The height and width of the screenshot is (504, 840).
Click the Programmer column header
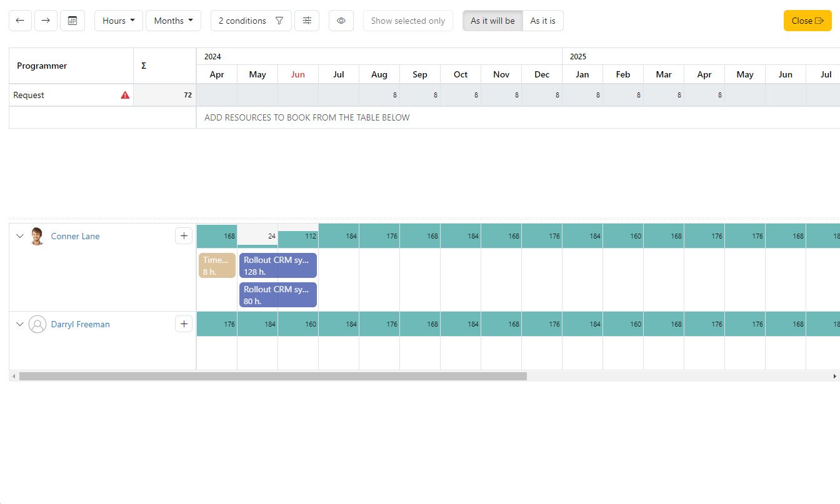(71, 66)
